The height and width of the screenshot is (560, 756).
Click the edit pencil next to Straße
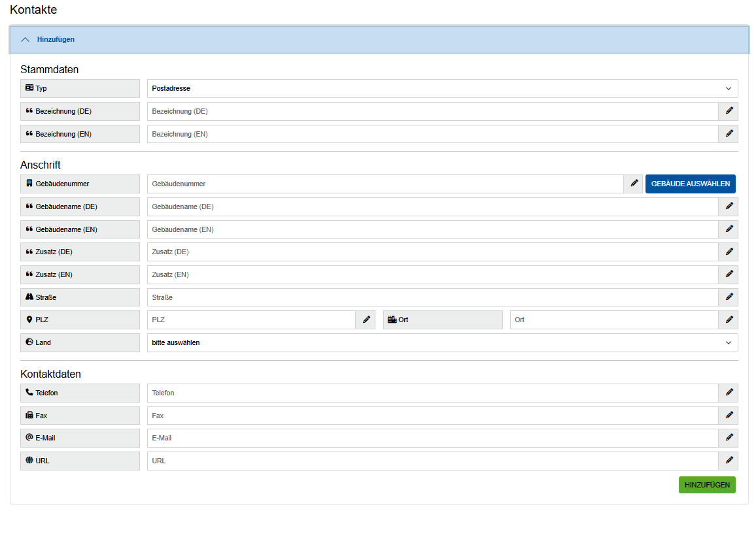729,297
